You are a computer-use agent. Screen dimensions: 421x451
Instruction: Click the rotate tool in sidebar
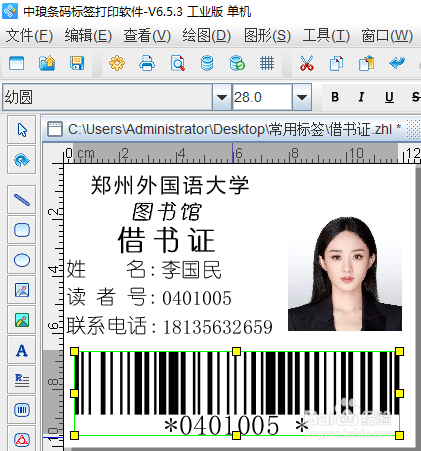point(22,160)
